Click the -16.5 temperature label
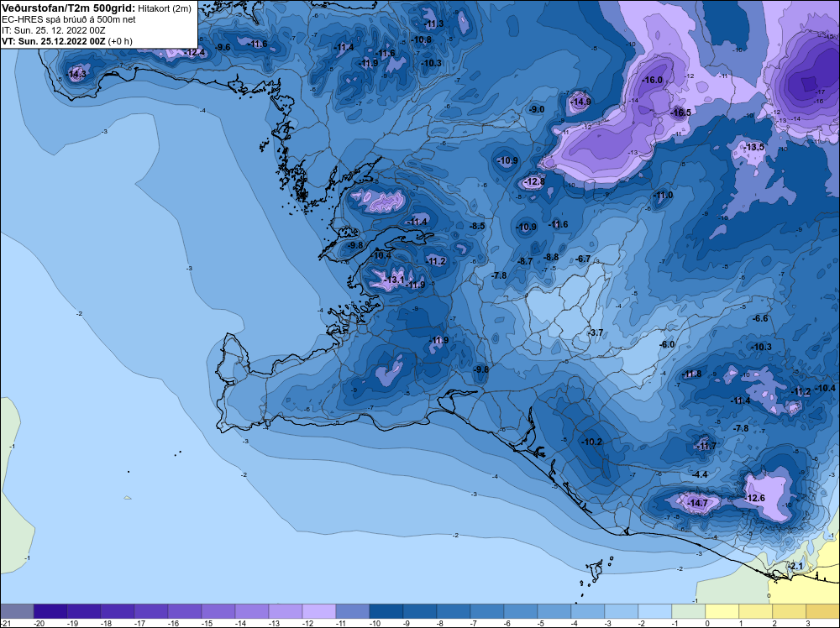 [x=681, y=113]
